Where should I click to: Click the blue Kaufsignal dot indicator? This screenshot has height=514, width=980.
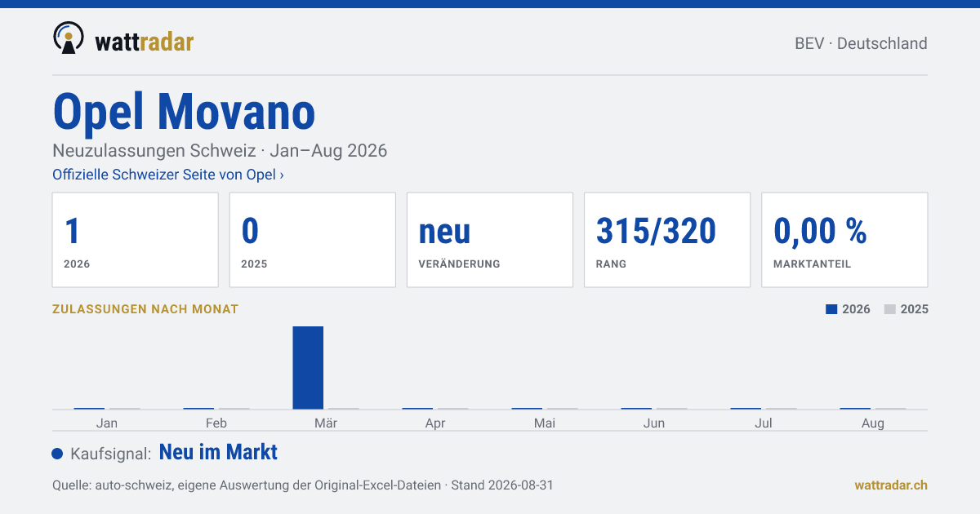57,454
